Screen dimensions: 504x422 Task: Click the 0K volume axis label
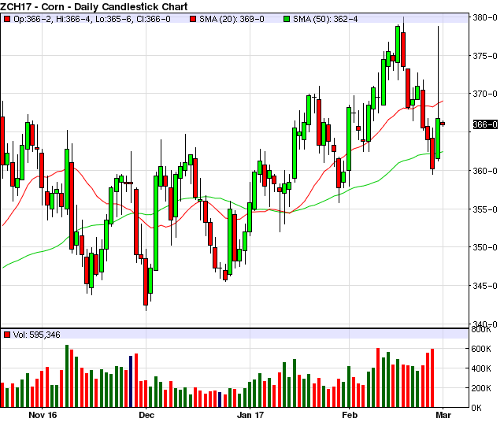pos(476,408)
